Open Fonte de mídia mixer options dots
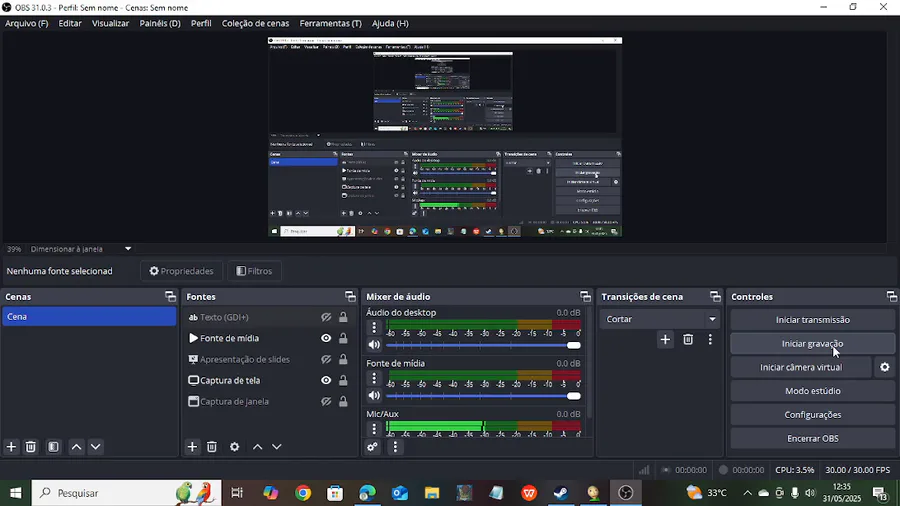Viewport: 900px width, 506px height. 374,377
